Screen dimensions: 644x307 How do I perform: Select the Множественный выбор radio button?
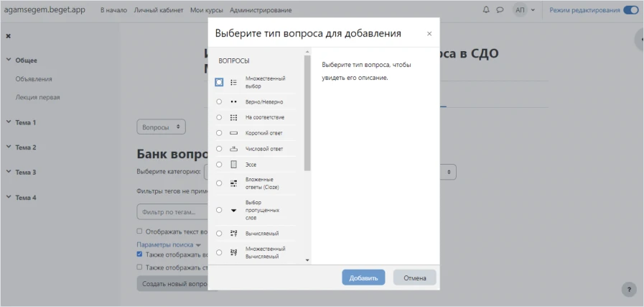[x=219, y=82]
